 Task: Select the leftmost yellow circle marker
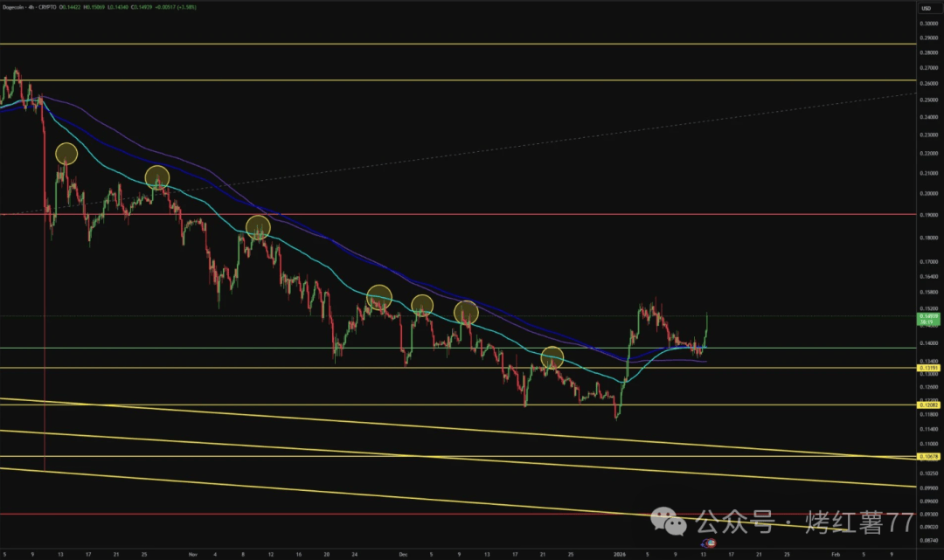point(67,154)
